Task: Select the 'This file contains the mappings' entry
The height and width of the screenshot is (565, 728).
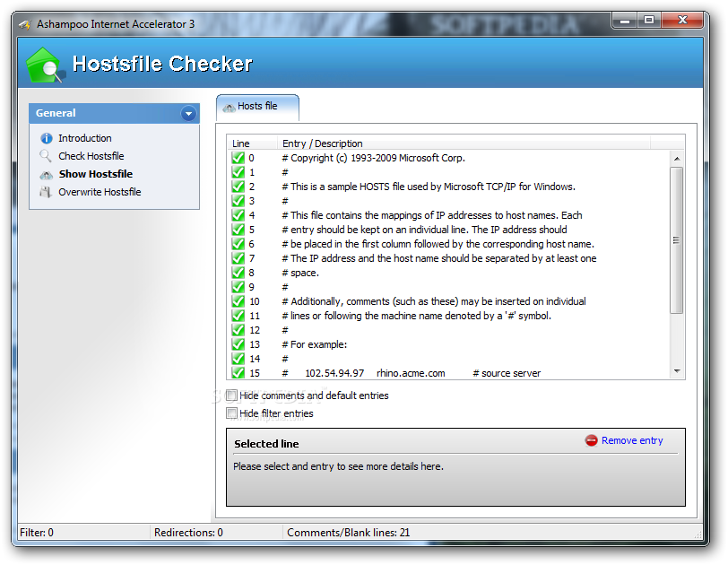Action: pyautogui.click(x=432, y=215)
